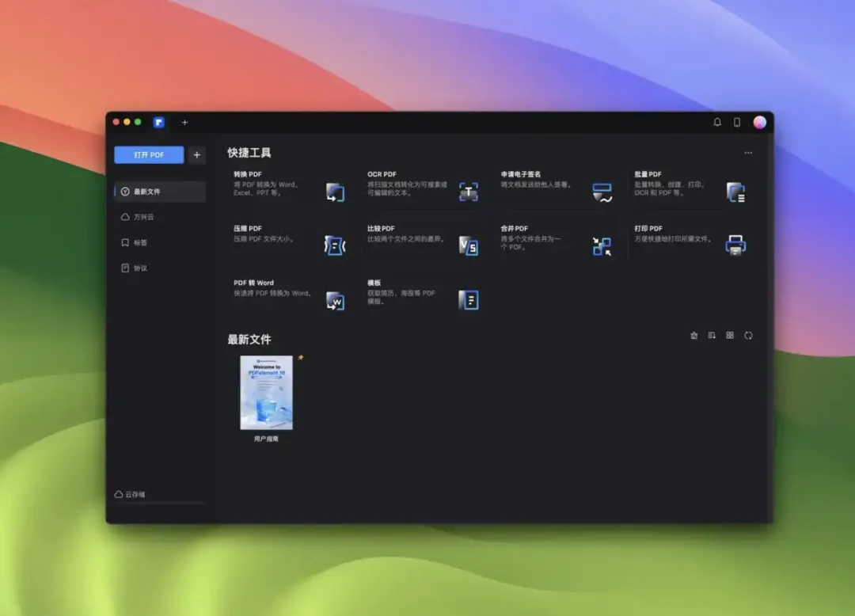The height and width of the screenshot is (616, 855).
Task: Click the 云存储 item at sidebar bottom
Action: [x=130, y=494]
